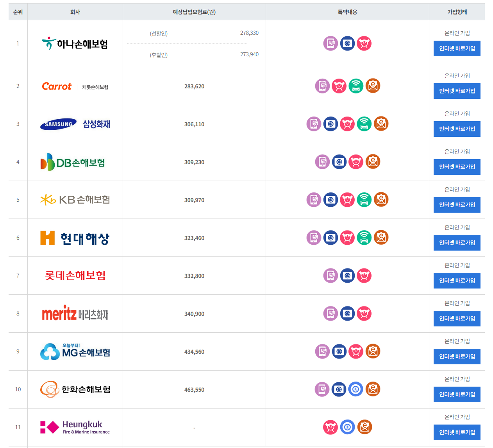The image size is (493, 448).
Task: Click the pink child icon in 롯데손해보험 row
Action: pyautogui.click(x=364, y=276)
